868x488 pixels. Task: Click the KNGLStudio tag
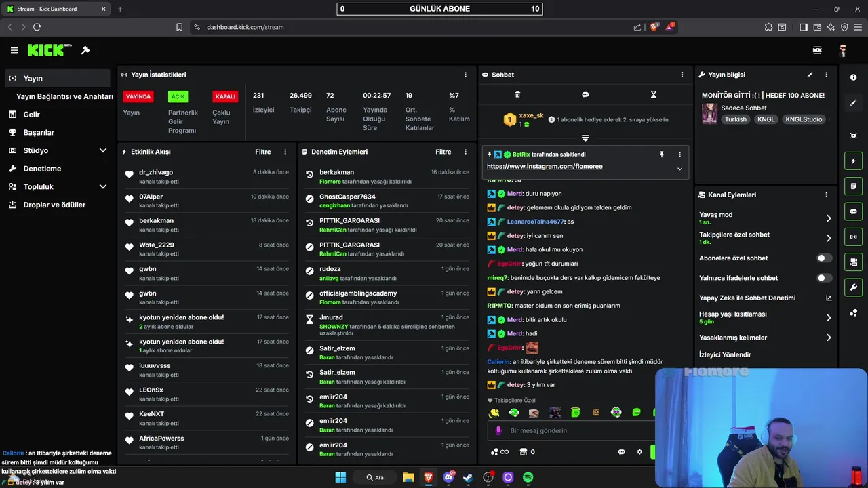[x=804, y=119]
